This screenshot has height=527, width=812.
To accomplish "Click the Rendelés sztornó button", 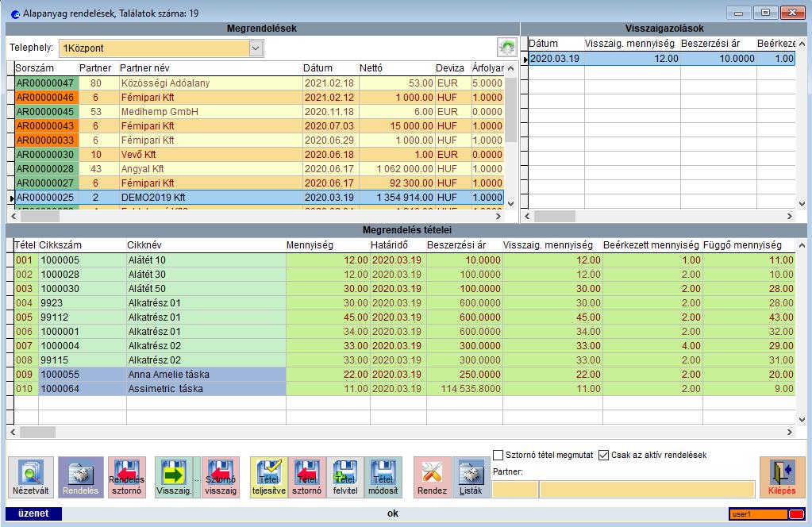I will point(127,477).
